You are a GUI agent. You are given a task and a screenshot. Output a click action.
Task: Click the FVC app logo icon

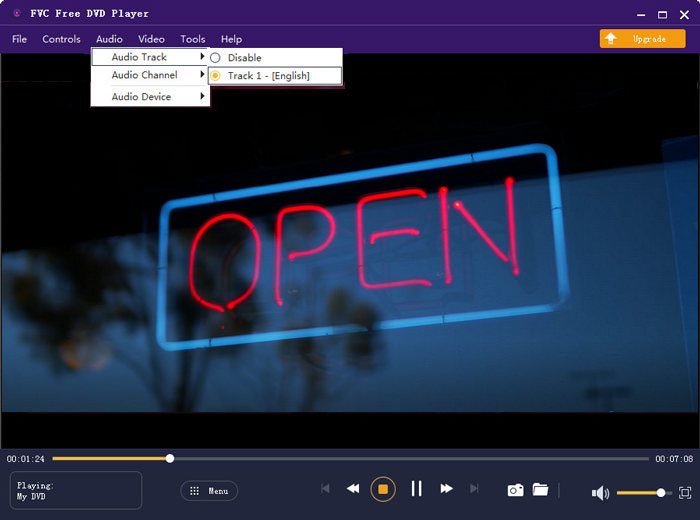[17, 13]
